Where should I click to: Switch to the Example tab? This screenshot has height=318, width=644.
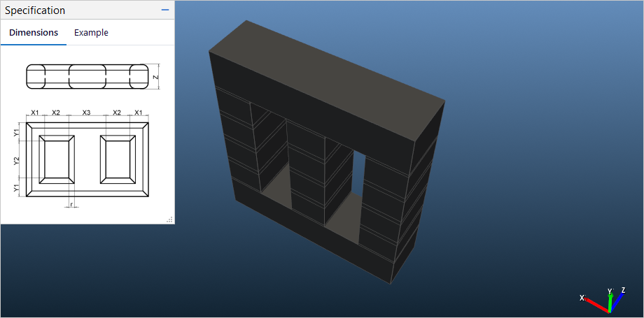tap(91, 33)
